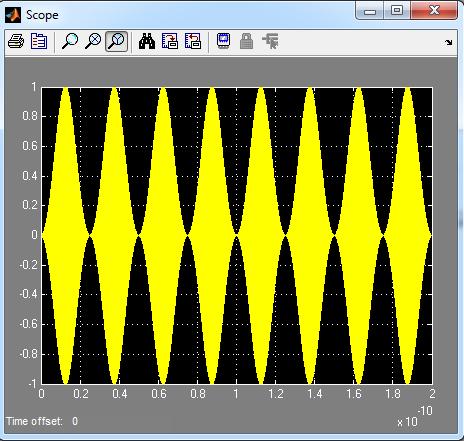The width and height of the screenshot is (464, 441).
Task: Select the Zoom X-axis tool
Action: pos(93,42)
